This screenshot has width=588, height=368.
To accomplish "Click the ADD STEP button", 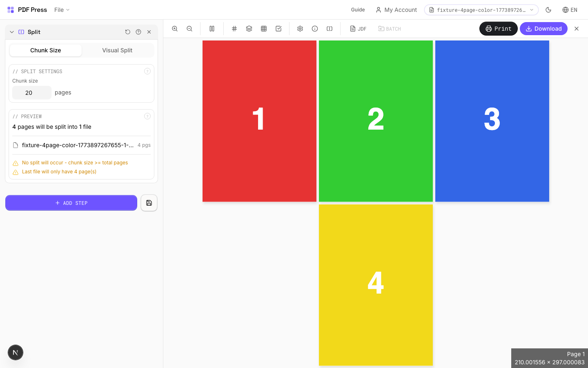I will (x=71, y=203).
